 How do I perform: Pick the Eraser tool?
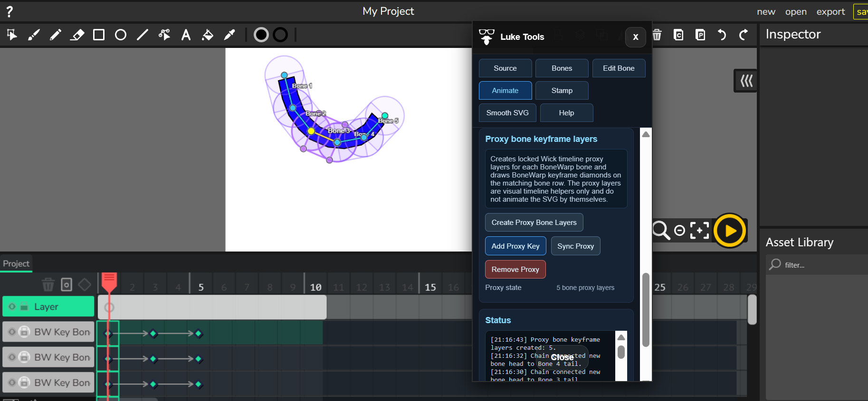pyautogui.click(x=77, y=35)
